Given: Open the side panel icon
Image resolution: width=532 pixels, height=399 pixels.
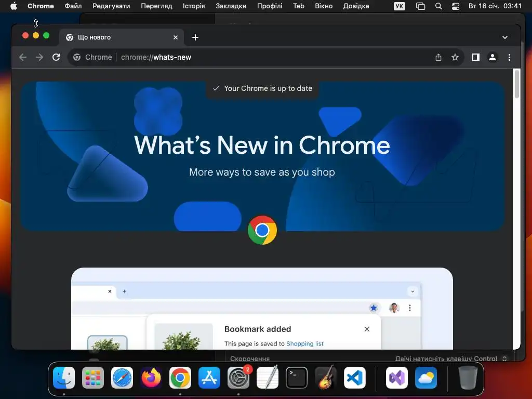Looking at the screenshot, I should click(476, 57).
